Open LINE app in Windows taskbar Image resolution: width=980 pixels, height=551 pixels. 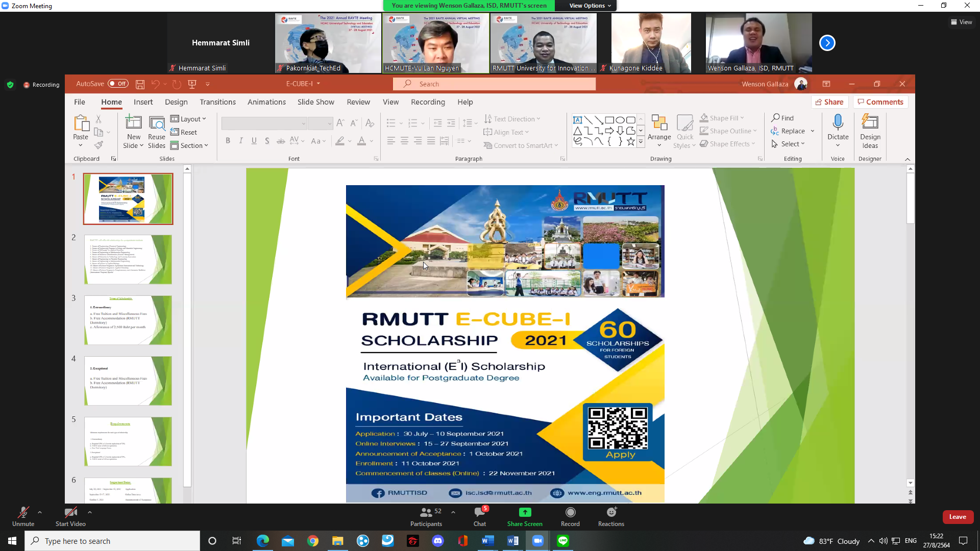click(x=562, y=541)
